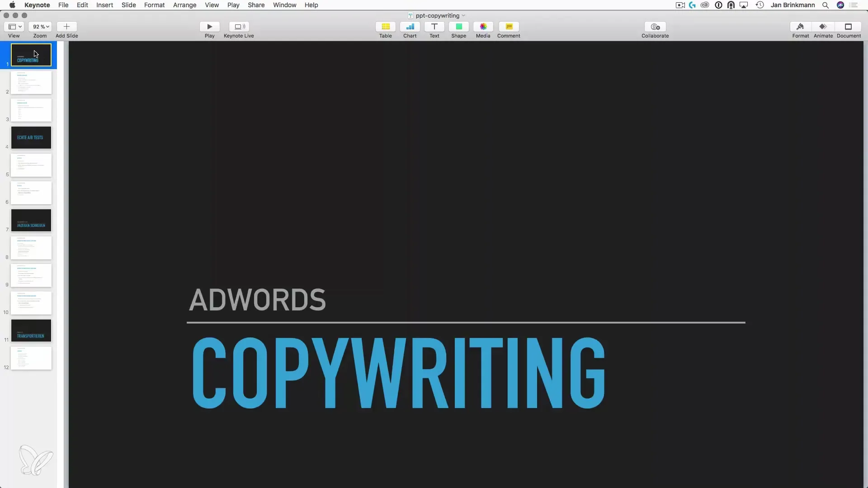Open Notification Center list icon
Image resolution: width=868 pixels, height=488 pixels.
click(854, 5)
